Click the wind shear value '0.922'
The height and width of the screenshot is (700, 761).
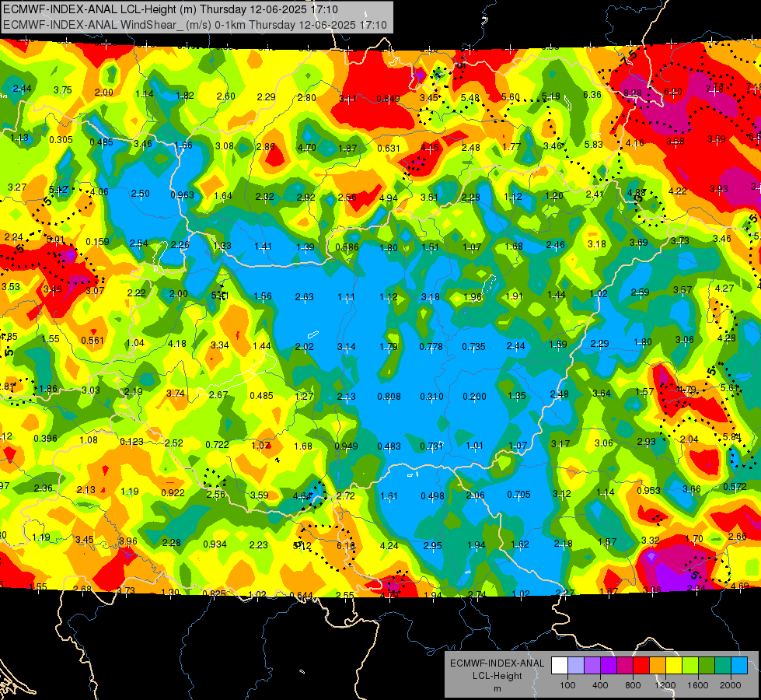pos(173,492)
